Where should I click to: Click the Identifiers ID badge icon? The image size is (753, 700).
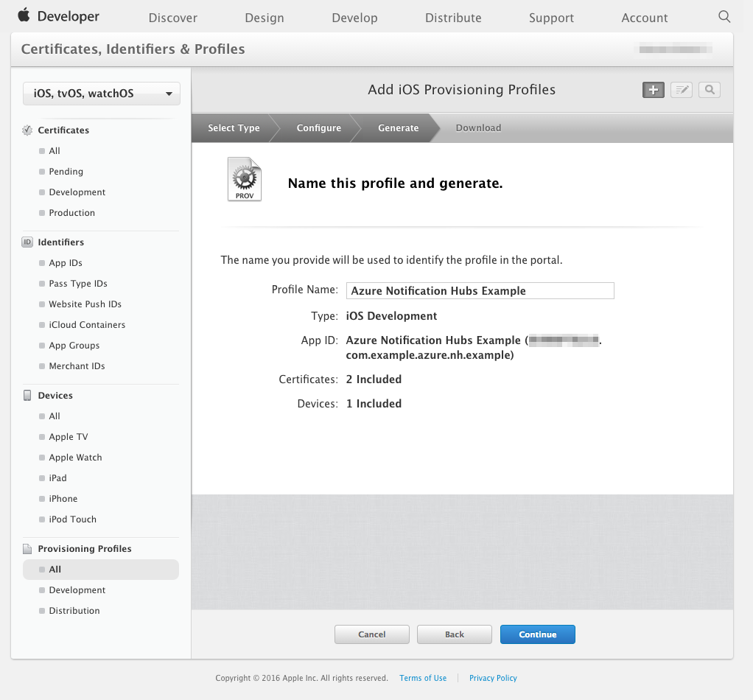pyautogui.click(x=26, y=242)
